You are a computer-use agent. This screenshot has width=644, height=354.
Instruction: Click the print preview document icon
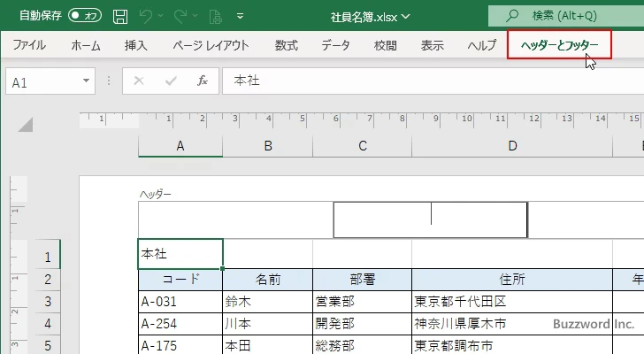click(x=216, y=17)
